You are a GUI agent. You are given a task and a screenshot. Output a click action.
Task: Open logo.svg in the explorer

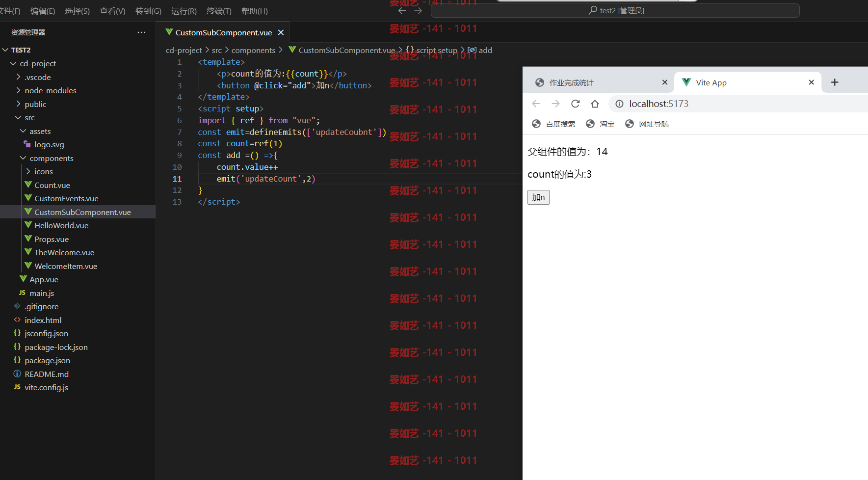pos(78,145)
